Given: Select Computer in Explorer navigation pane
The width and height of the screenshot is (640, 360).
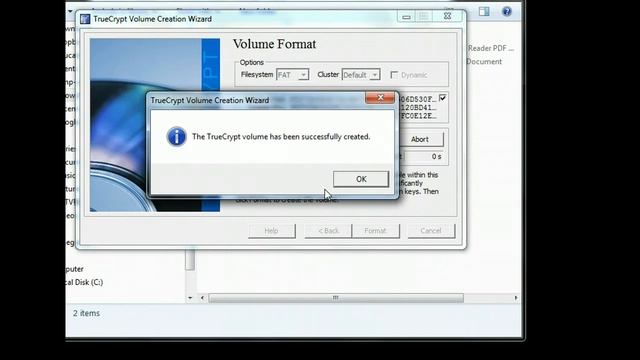Looking at the screenshot, I should 75,269.
